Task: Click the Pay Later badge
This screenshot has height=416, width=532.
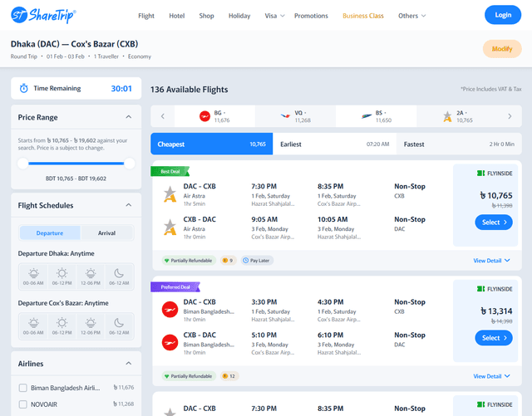Action: point(257,261)
